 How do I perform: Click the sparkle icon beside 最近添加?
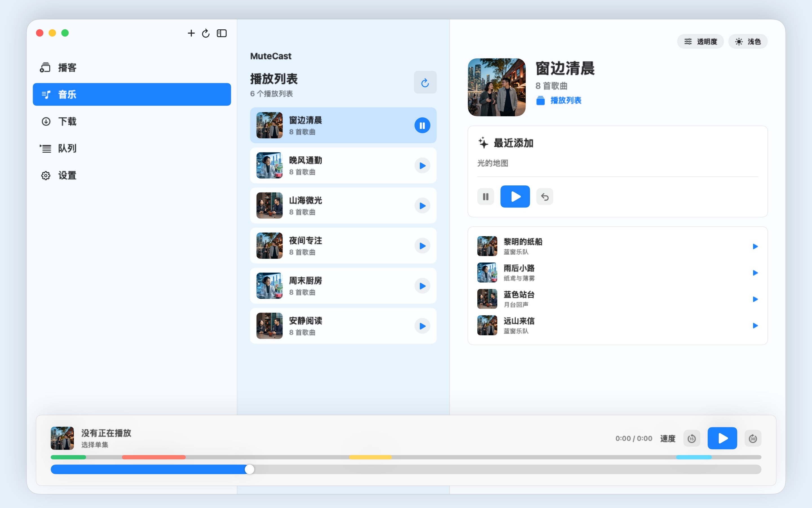point(483,143)
